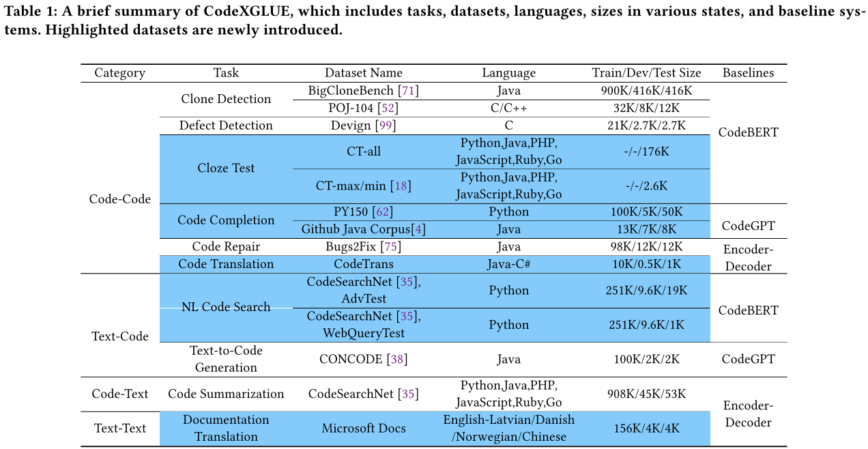868x449 pixels.
Task: Select the Java-C# language cell
Action: click(508, 264)
